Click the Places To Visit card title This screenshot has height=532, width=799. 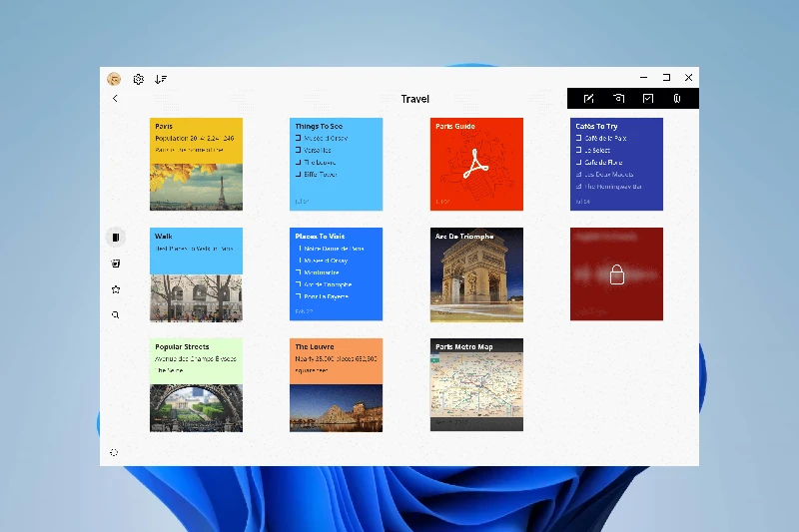[320, 237]
